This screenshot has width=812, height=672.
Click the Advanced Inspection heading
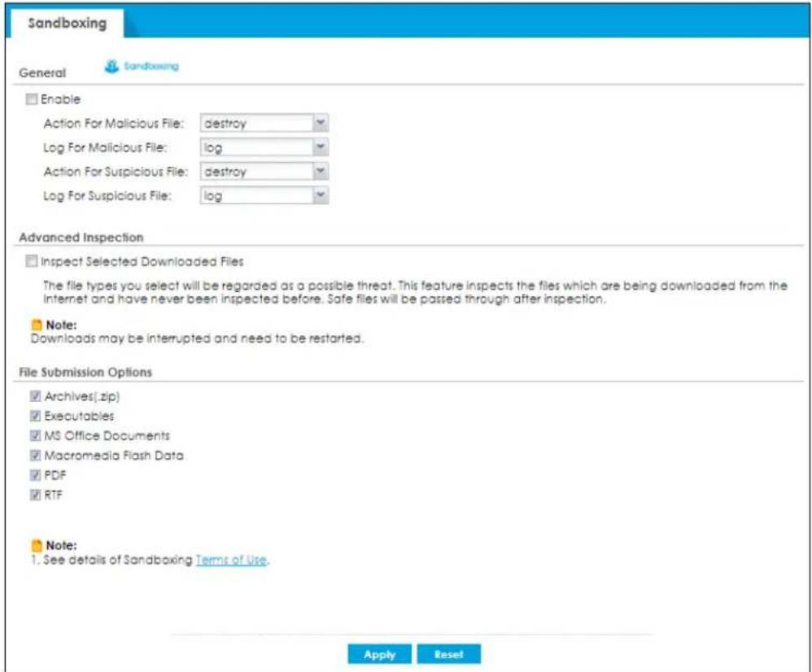[x=81, y=238]
